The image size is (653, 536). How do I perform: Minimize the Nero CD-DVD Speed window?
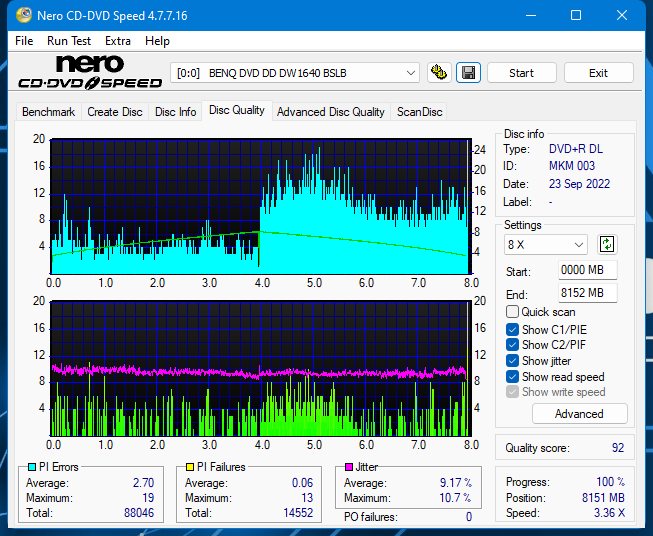click(531, 15)
